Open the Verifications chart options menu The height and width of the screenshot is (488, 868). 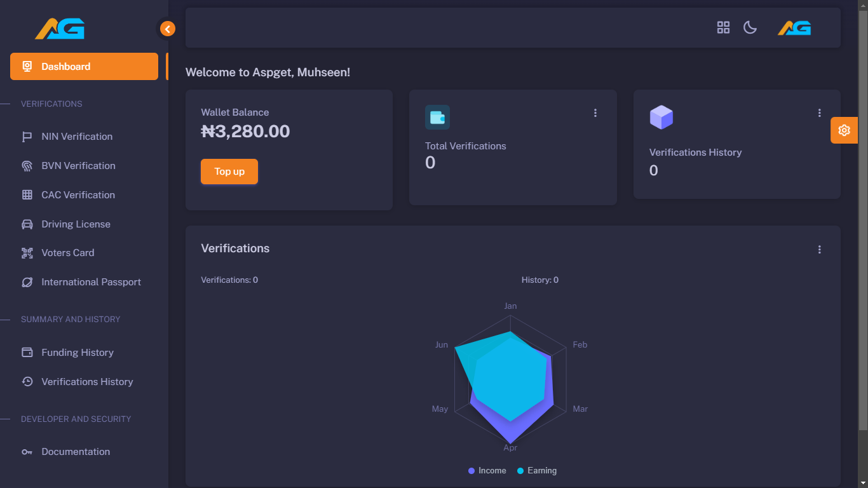point(819,250)
